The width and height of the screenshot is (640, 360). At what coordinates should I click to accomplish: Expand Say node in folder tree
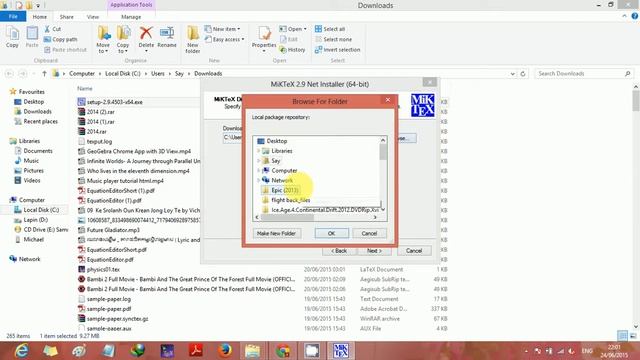click(x=258, y=160)
